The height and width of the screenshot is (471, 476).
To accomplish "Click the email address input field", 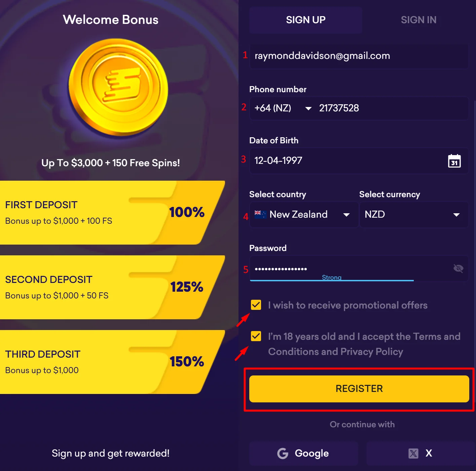I will 359,56.
